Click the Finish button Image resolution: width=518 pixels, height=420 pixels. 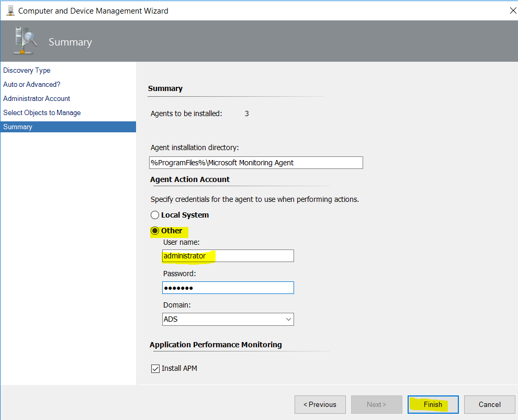coord(433,404)
